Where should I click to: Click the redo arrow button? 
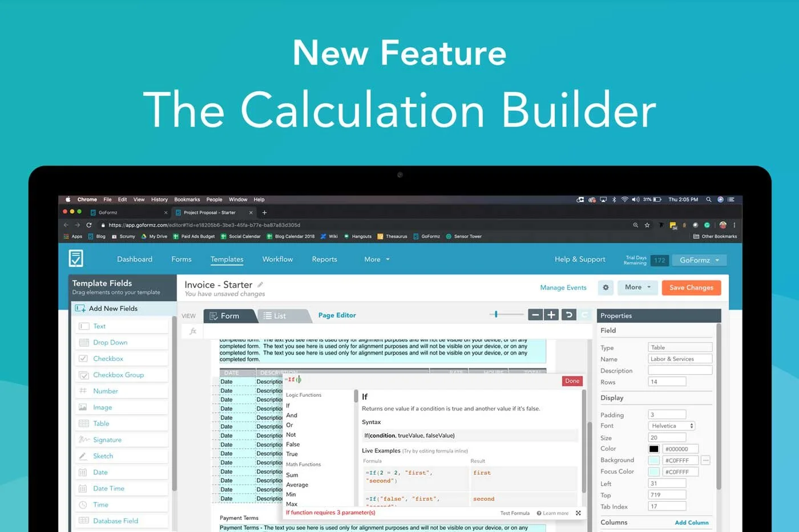click(584, 315)
